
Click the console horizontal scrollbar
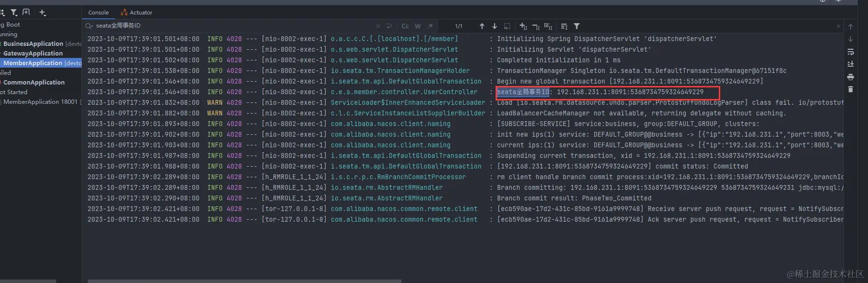click(244, 281)
